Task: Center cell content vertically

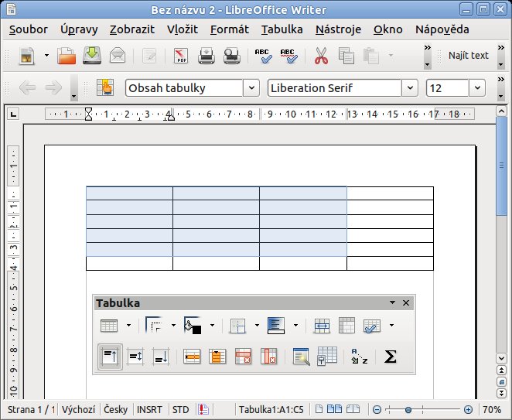Action: pyautogui.click(x=135, y=357)
